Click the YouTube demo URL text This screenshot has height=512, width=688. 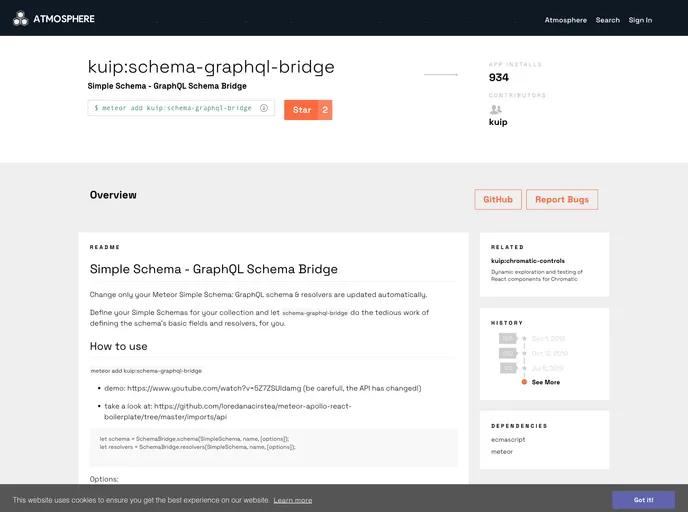pos(214,388)
